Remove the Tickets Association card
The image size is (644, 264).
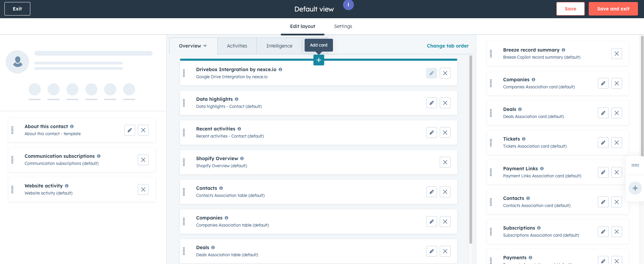616,143
